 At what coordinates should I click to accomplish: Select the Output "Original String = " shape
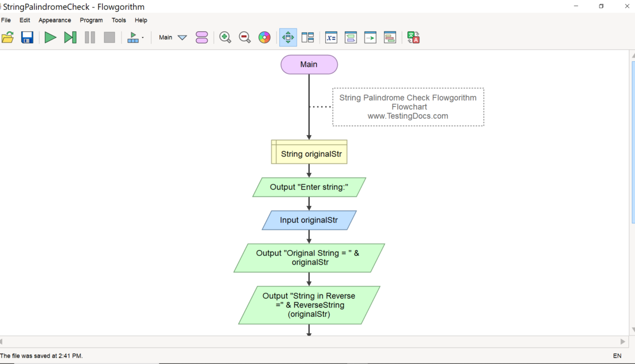pyautogui.click(x=309, y=258)
